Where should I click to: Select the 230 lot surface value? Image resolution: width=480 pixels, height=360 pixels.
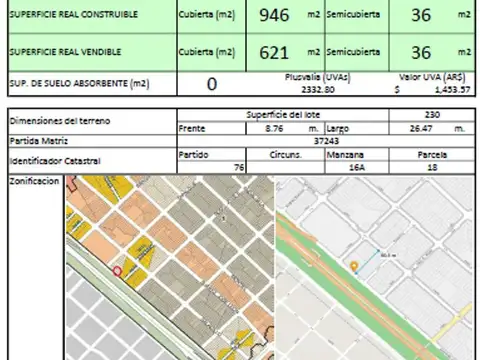coord(432,115)
